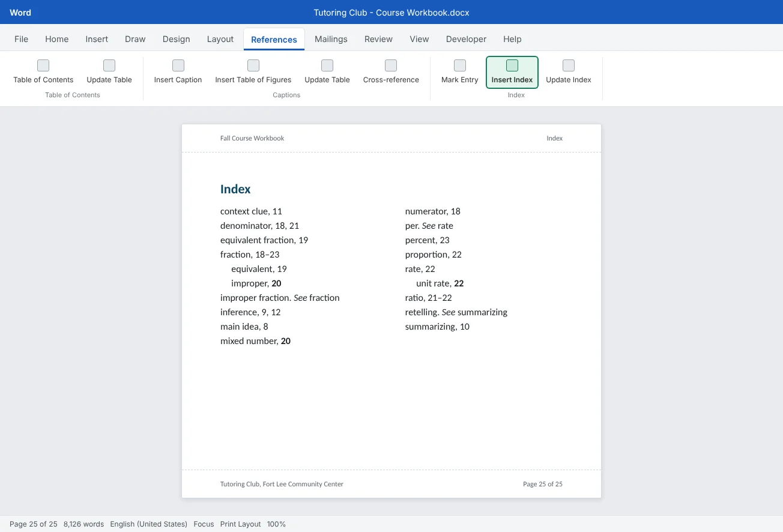Click the 'Fall Course Workbook' page header

(252, 138)
